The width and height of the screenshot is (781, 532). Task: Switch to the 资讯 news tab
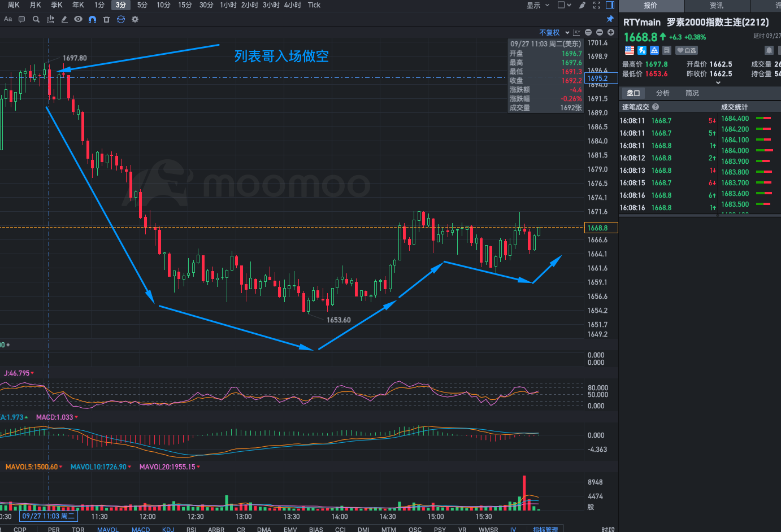pos(717,6)
